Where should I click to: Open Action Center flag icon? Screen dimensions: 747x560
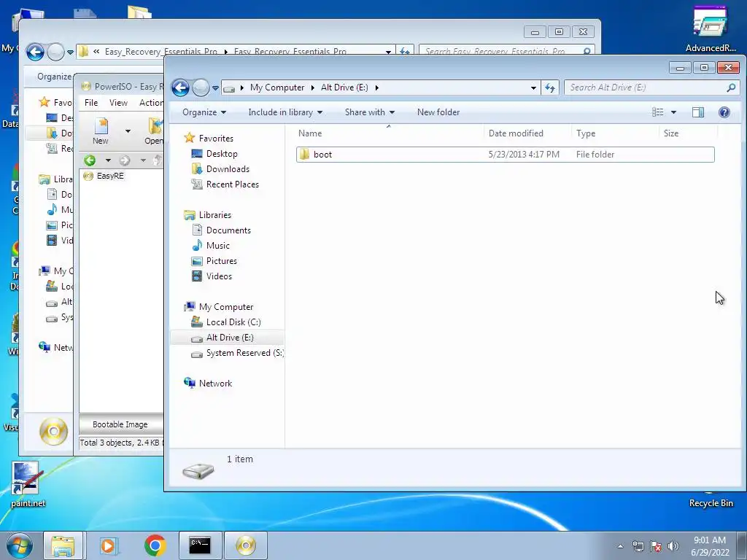(656, 546)
